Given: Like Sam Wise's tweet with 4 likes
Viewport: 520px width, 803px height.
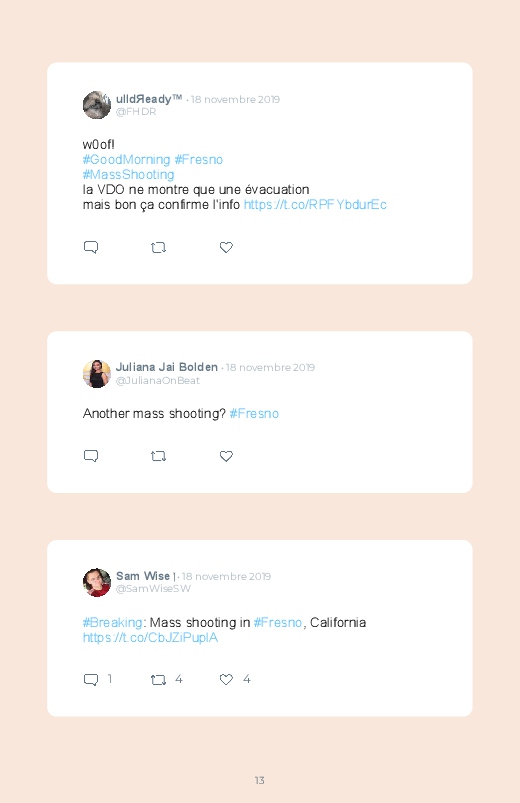Looking at the screenshot, I should (x=226, y=679).
